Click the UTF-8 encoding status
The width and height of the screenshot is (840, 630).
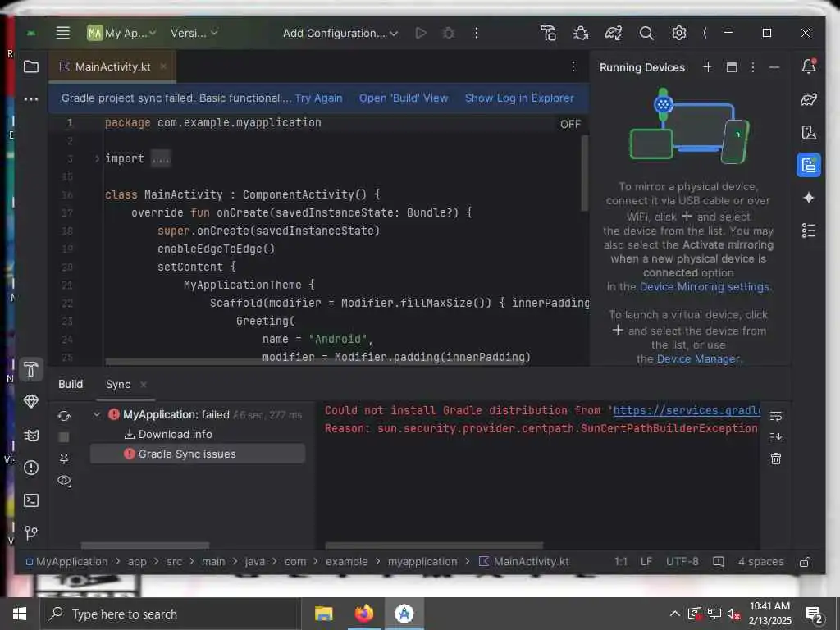pyautogui.click(x=682, y=561)
